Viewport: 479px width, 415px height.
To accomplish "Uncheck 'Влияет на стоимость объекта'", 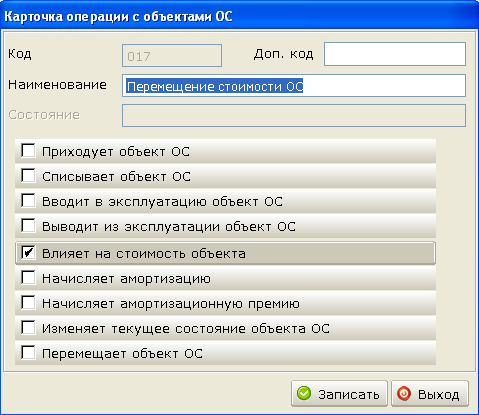I will click(x=28, y=252).
